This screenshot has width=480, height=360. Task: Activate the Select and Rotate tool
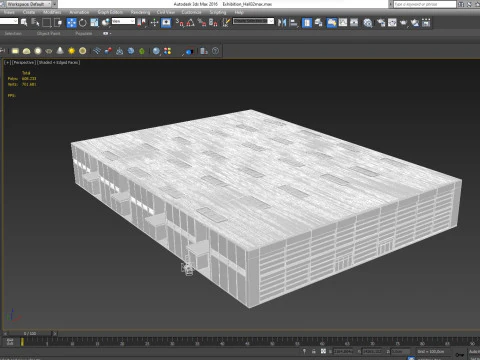click(x=83, y=23)
